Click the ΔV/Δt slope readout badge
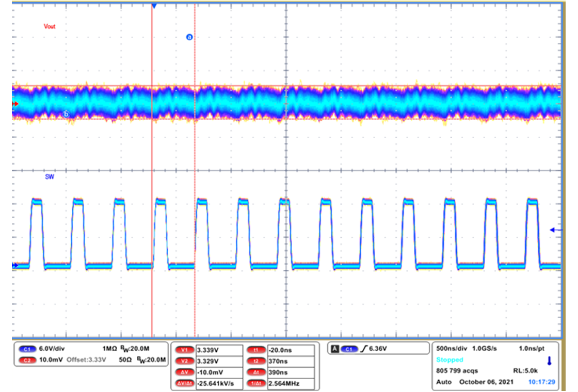 [x=184, y=383]
